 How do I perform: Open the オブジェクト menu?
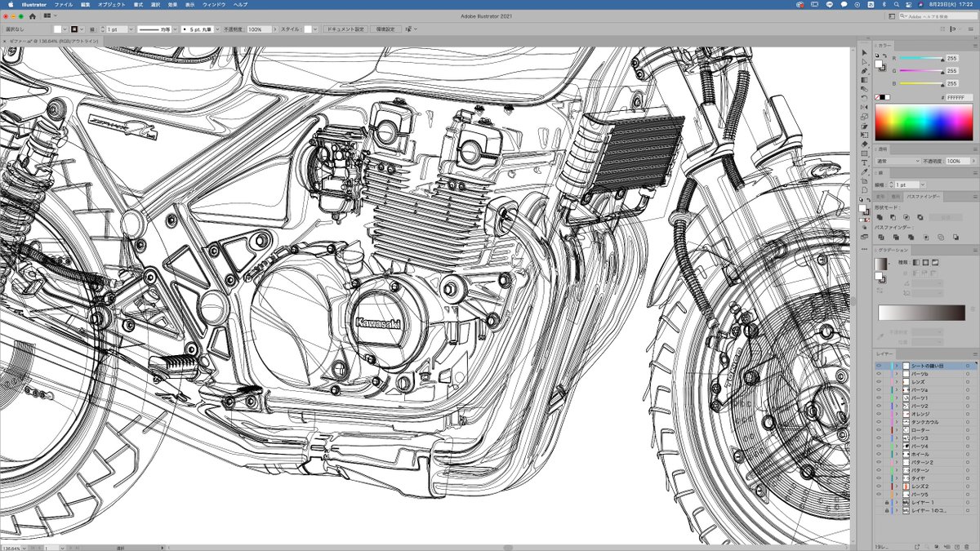pyautogui.click(x=111, y=4)
